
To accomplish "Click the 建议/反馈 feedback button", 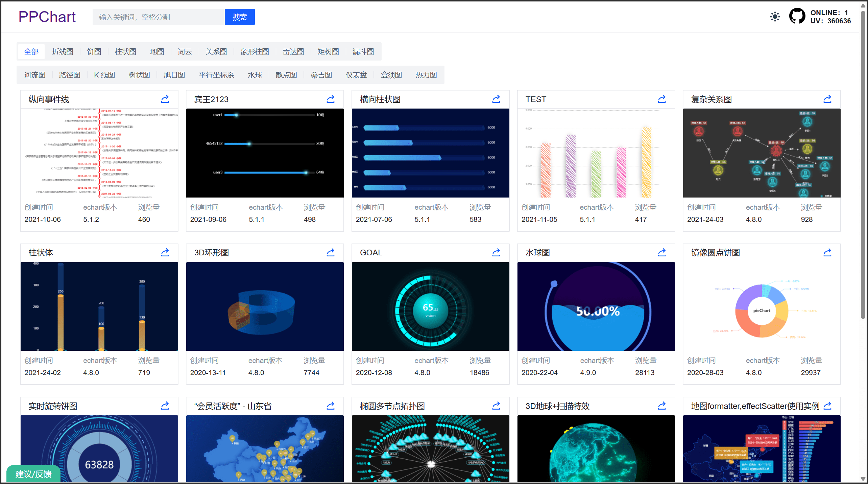I will [33, 474].
